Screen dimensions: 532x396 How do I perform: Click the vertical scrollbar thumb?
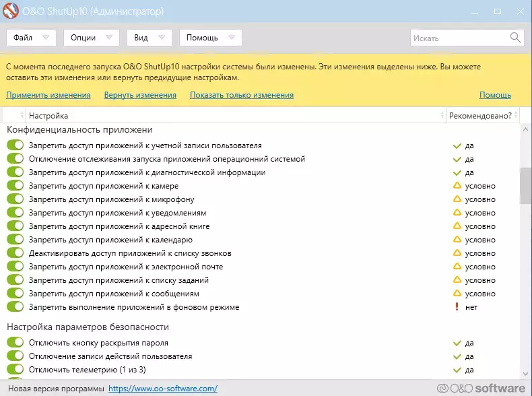coord(525,186)
